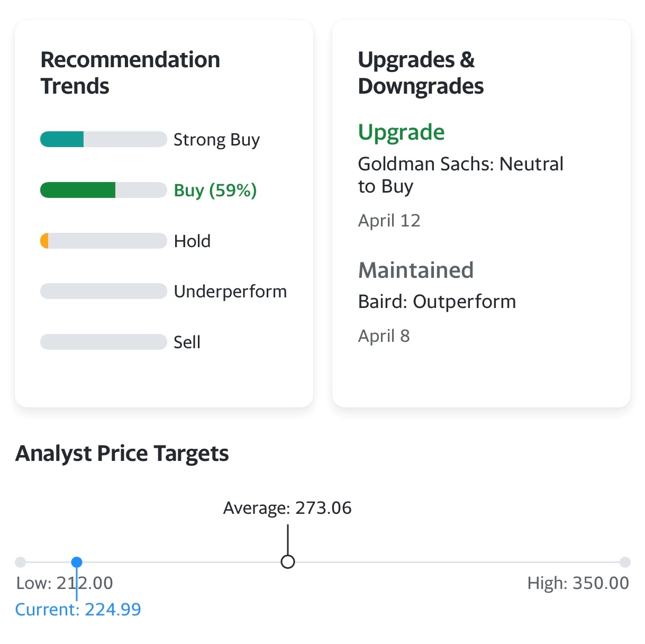Select the Hold label
This screenshot has height=644, width=645.
point(192,241)
